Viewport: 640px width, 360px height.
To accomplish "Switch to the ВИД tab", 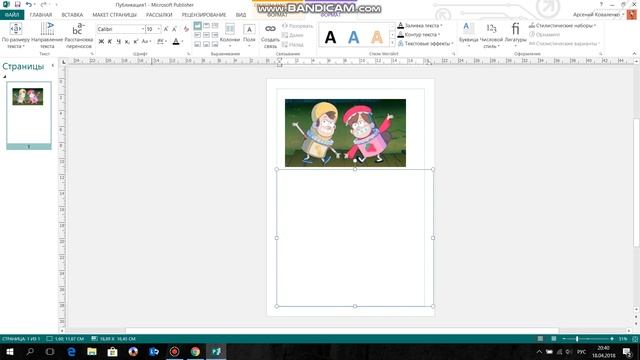I will (241, 15).
